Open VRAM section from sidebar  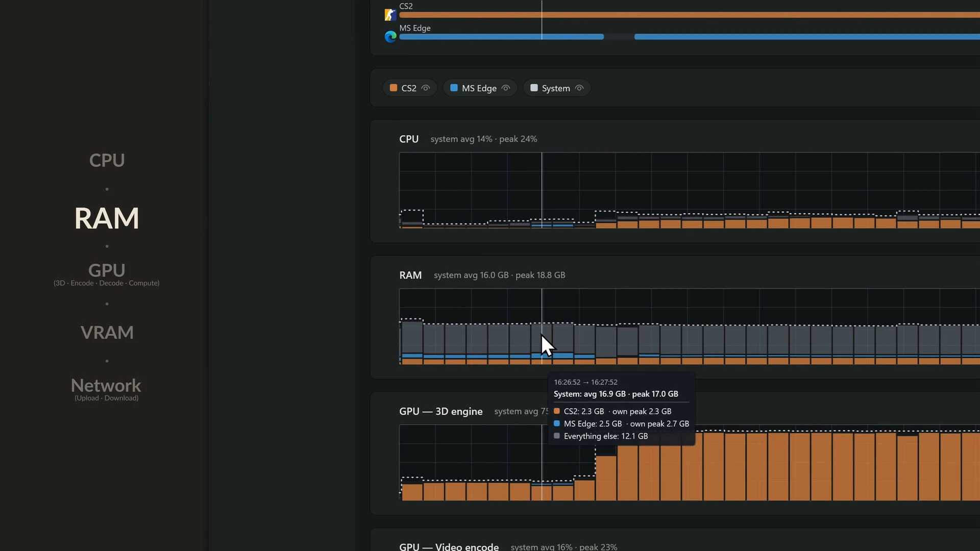pyautogui.click(x=107, y=333)
